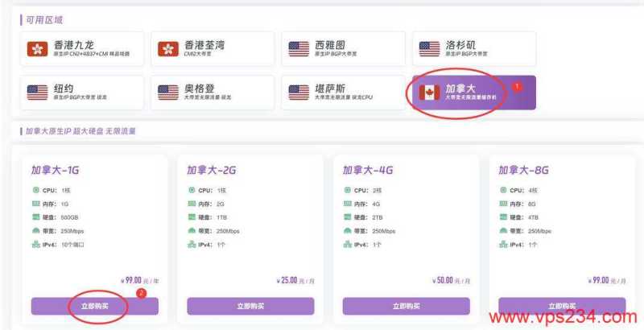This screenshot has height=330, width=644.
Task: Click the 加拿大-2G plan title
Action: 211,171
